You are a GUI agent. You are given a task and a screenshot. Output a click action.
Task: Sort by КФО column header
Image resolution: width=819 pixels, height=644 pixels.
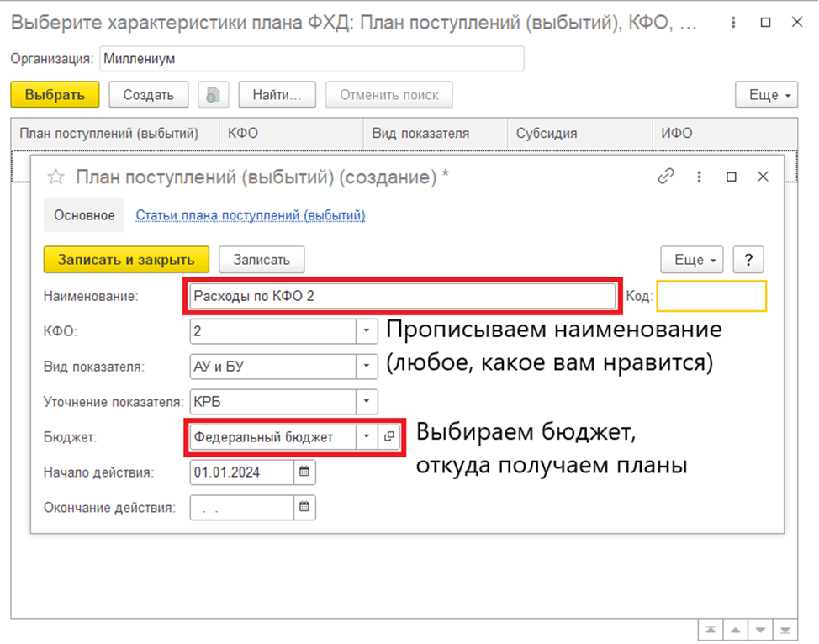click(291, 134)
